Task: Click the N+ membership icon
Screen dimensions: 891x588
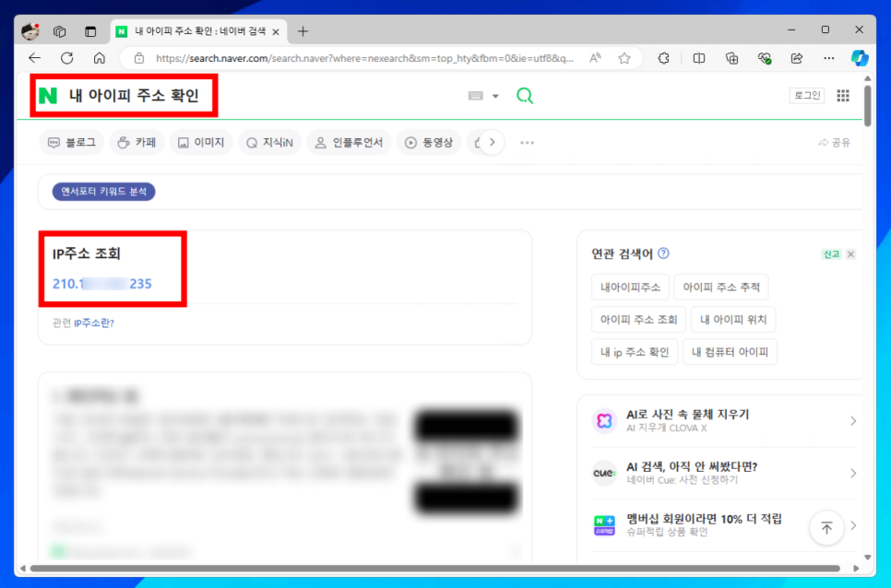Action: (x=605, y=525)
